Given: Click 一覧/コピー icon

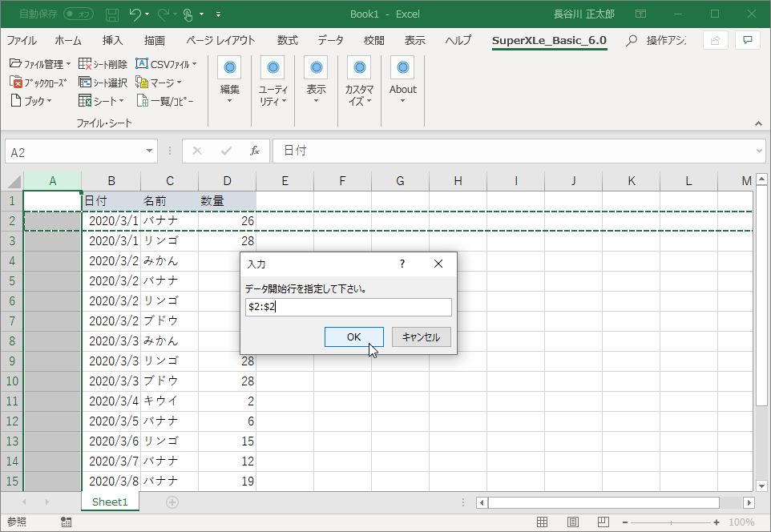Looking at the screenshot, I should 165,101.
